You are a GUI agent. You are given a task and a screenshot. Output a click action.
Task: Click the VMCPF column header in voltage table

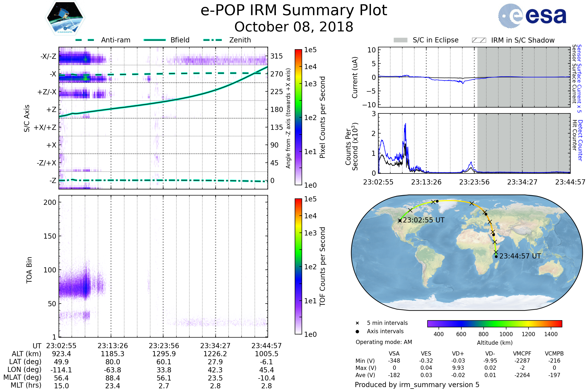pos(522,354)
